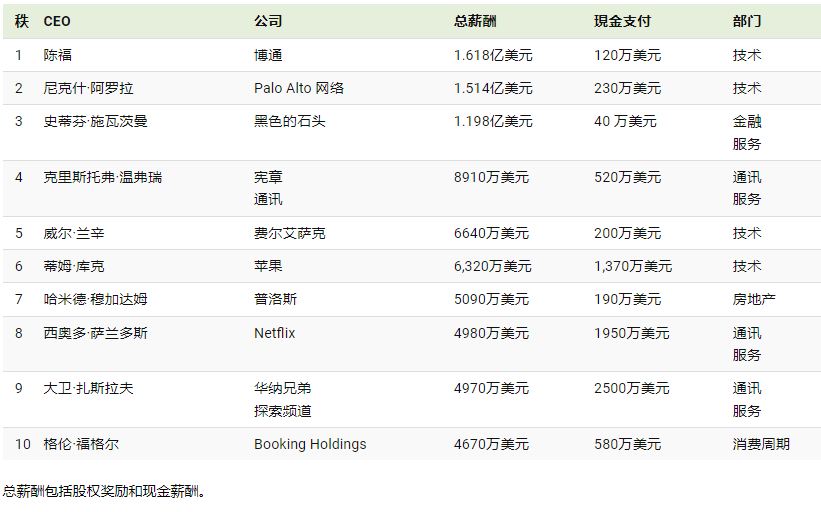The height and width of the screenshot is (512, 821).
Task: Click the 公司 column header
Action: tap(268, 21)
